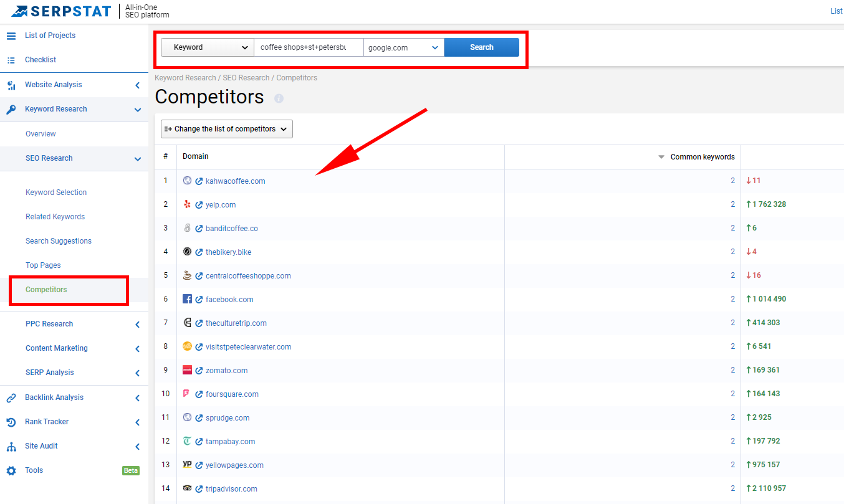Click the Backlink Analysis chain icon
This screenshot has height=504, width=844.
[11, 398]
